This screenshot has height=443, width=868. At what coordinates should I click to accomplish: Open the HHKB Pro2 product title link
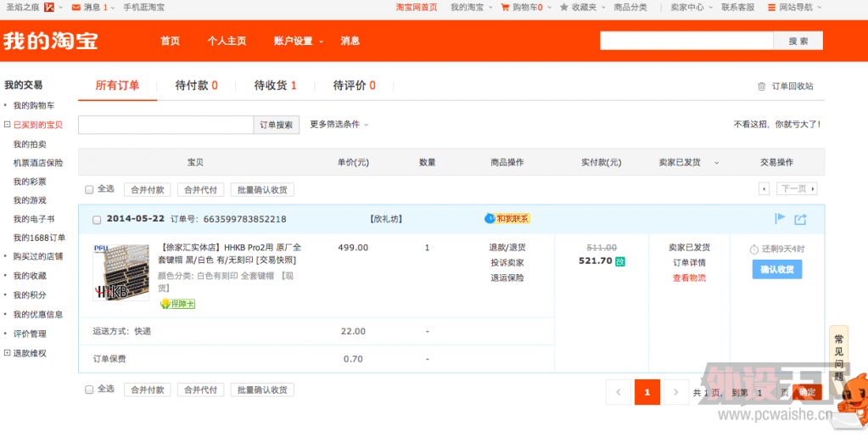(230, 254)
